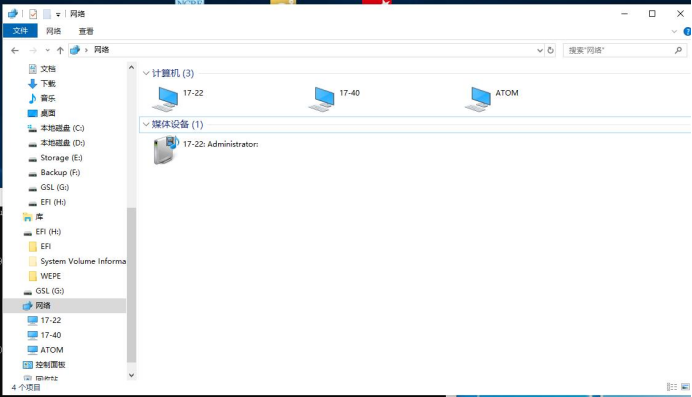This screenshot has height=397, width=692.
Task: Maximize the 网络 window
Action: point(652,14)
